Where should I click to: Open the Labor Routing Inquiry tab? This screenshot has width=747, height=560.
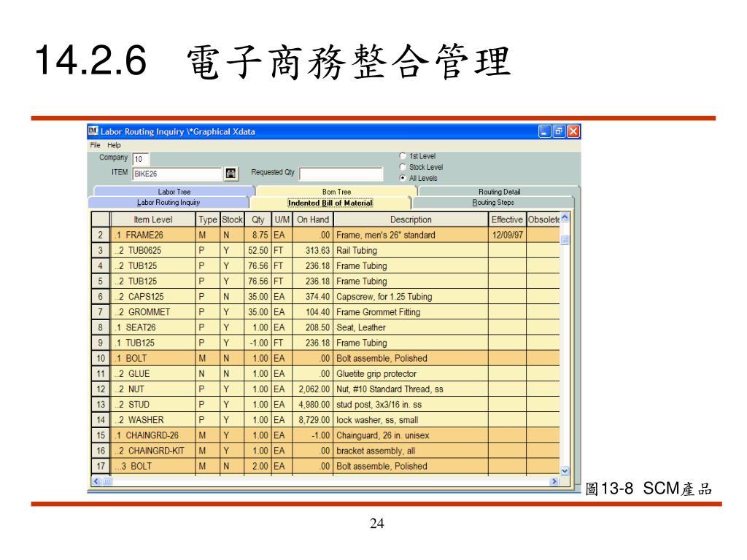[169, 203]
